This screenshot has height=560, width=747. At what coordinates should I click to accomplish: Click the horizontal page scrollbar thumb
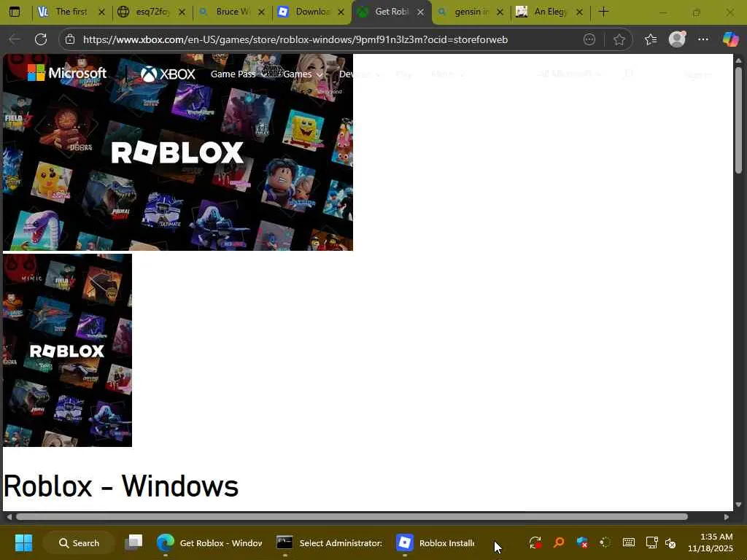click(352, 517)
